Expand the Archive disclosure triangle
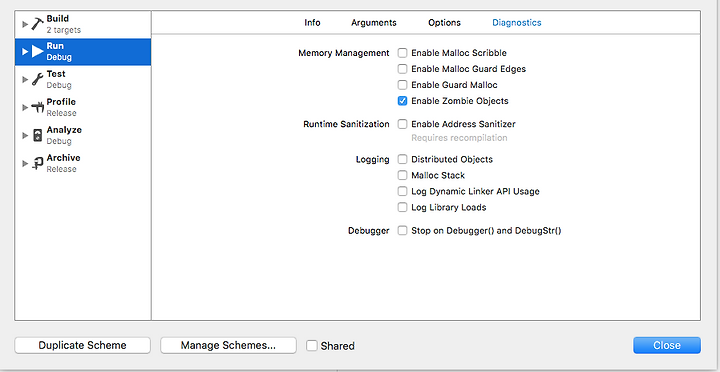This screenshot has width=720, height=372. (x=25, y=163)
